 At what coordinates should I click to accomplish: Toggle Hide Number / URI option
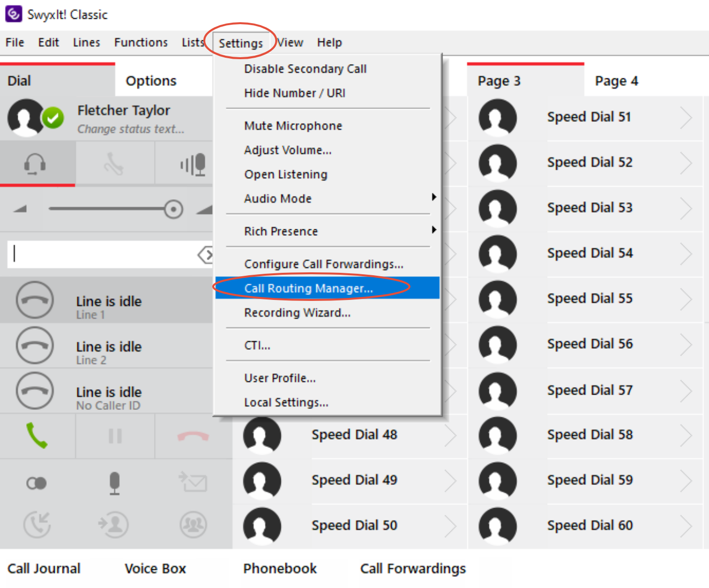tap(328, 93)
